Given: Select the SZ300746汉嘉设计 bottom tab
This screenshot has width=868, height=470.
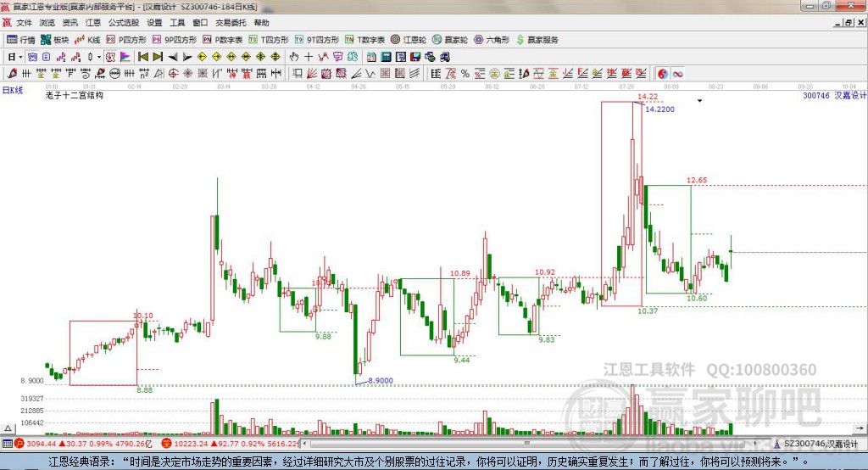Looking at the screenshot, I should click(x=816, y=444).
